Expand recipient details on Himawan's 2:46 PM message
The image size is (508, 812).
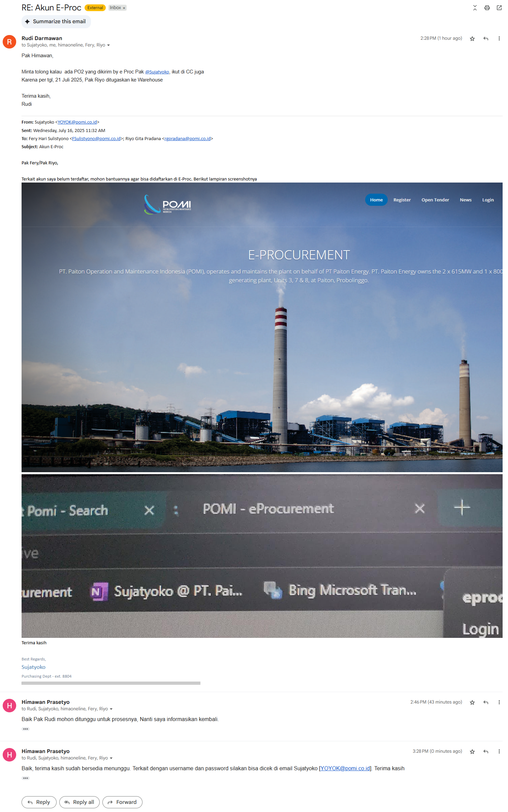111,709
